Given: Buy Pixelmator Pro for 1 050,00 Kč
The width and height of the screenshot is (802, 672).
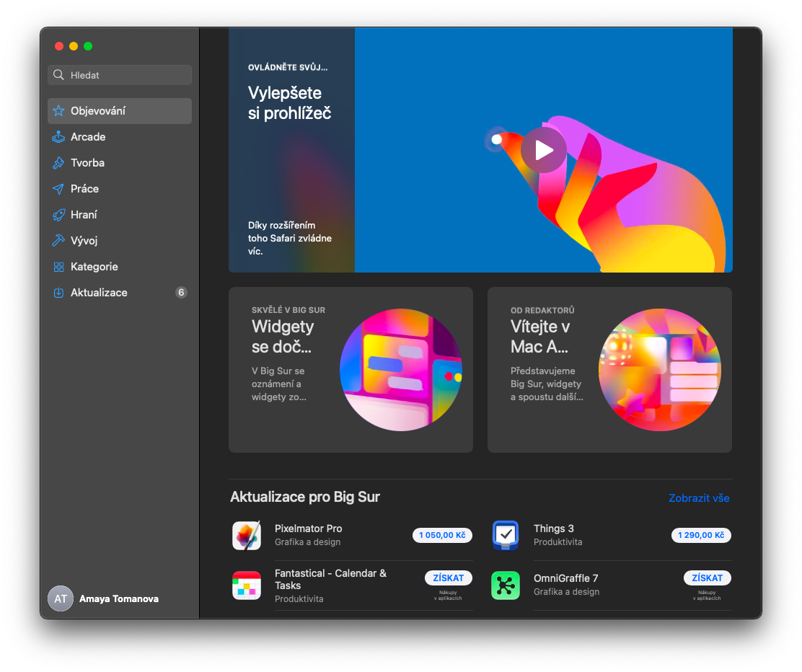Looking at the screenshot, I should pos(442,535).
